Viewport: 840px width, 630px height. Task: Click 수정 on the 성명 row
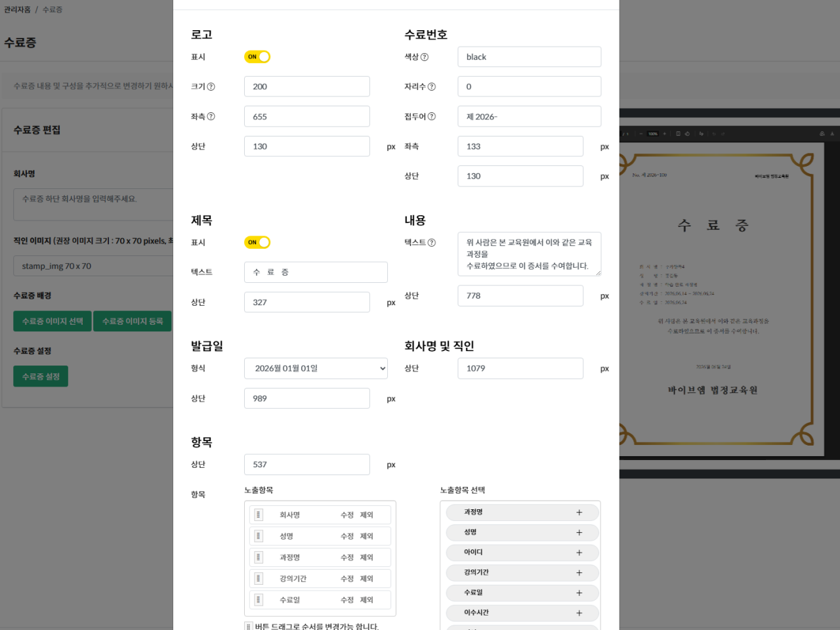pyautogui.click(x=347, y=536)
